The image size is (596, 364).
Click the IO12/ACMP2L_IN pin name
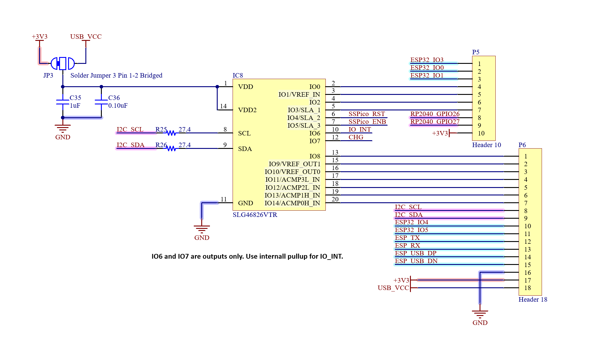point(293,188)
